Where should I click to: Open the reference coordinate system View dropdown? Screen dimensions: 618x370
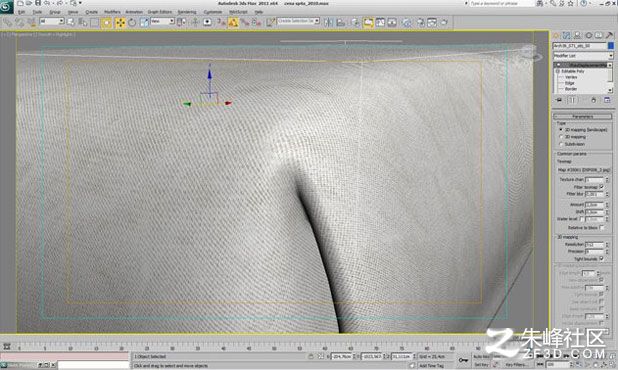click(x=162, y=21)
